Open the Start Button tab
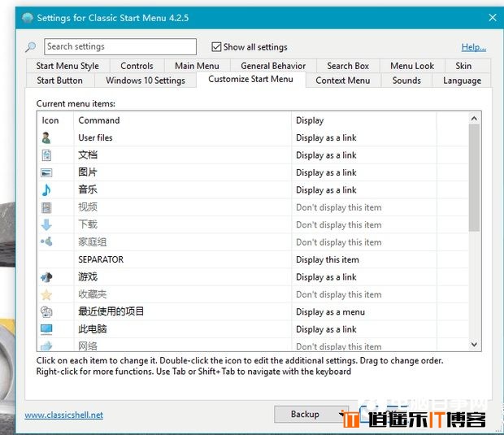The height and width of the screenshot is (435, 504). click(x=60, y=80)
